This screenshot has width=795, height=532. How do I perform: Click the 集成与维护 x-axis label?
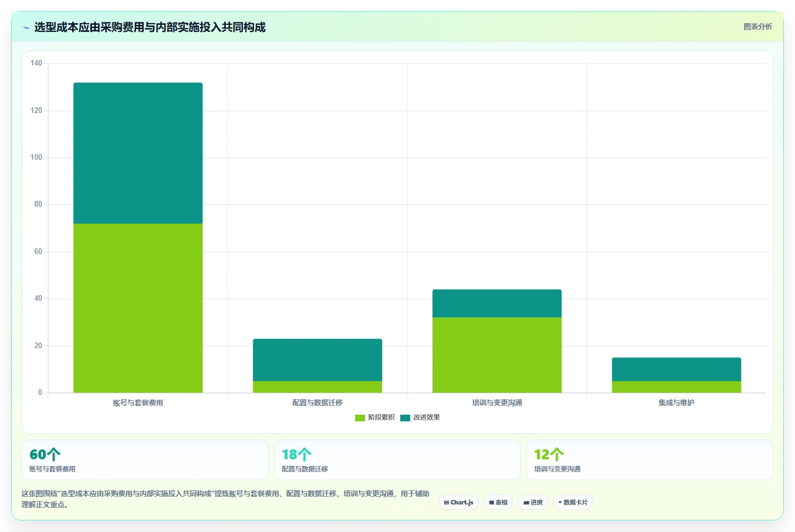[677, 403]
